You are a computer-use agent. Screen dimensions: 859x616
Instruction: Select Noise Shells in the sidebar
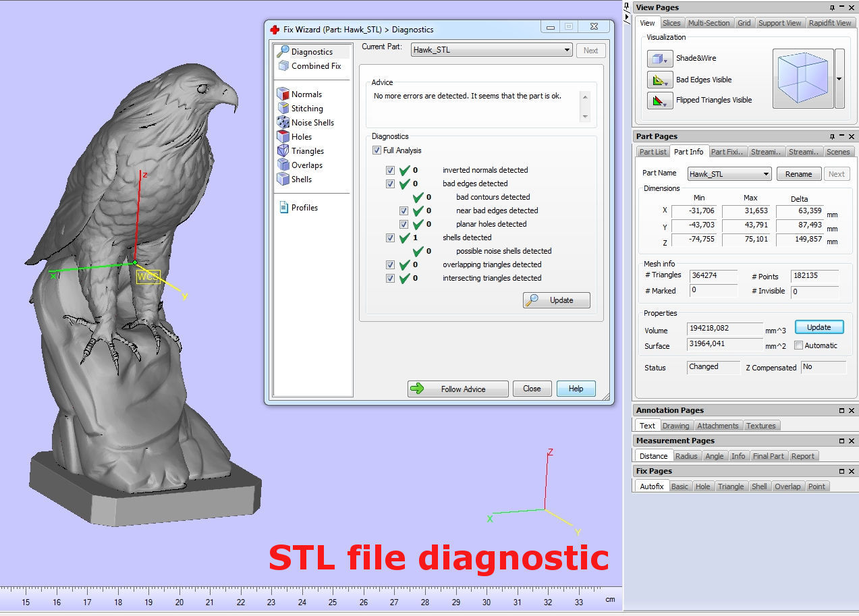306,123
